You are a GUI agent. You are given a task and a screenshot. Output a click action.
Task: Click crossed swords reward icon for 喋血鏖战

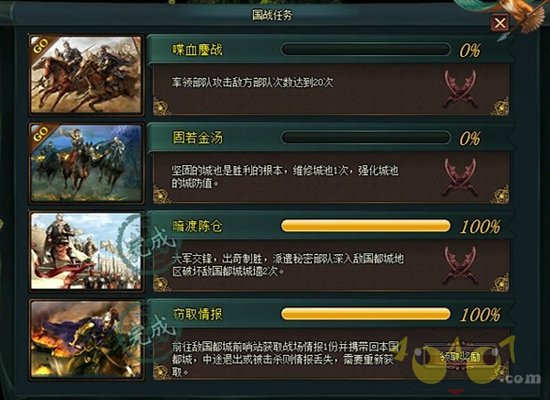460,88
